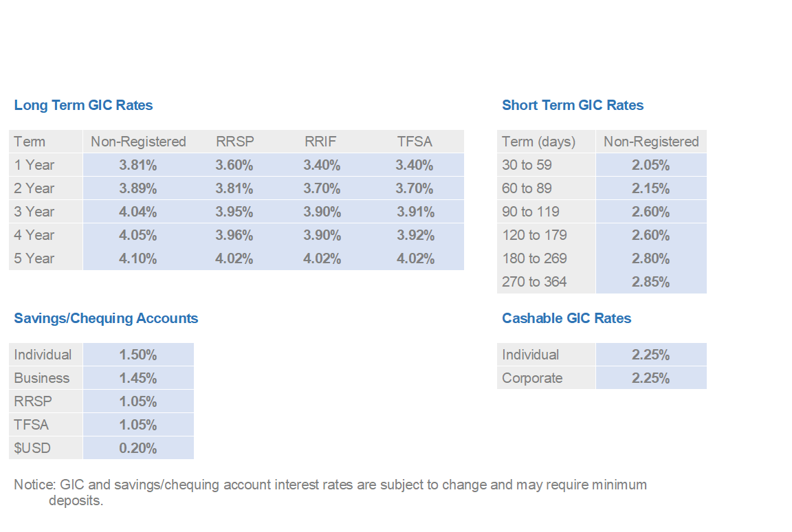Select the 4 Year RRIF 3.90% rate
Screen dimensions: 792x532
pos(322,235)
